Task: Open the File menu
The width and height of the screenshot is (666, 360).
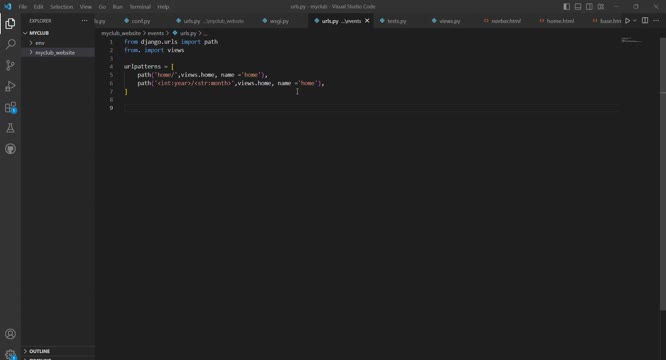Action: (x=23, y=6)
